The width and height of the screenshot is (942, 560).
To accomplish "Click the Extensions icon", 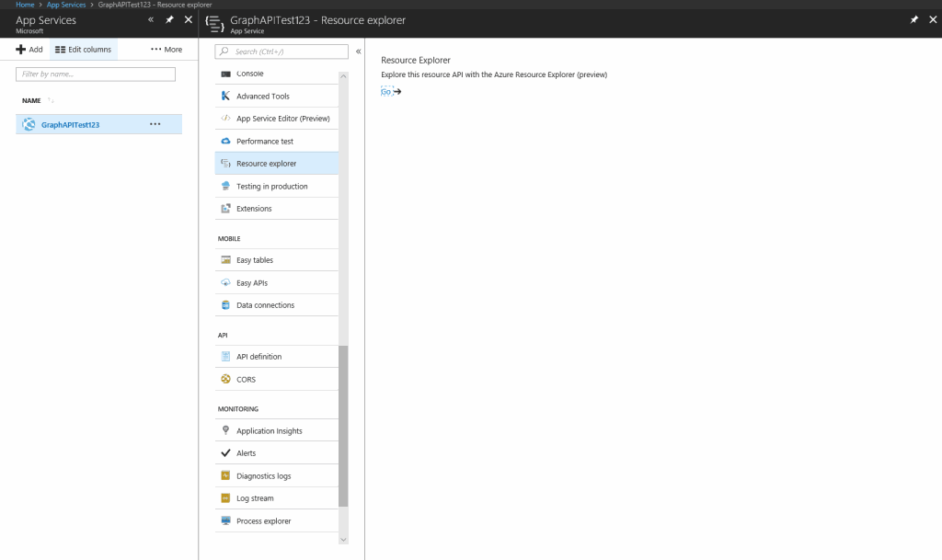I will pyautogui.click(x=226, y=208).
